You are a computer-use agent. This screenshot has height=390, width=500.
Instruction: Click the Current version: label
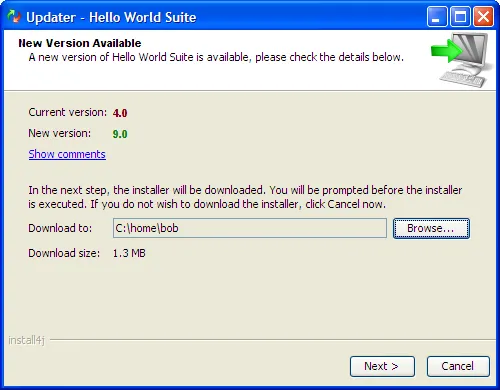[x=68, y=112]
